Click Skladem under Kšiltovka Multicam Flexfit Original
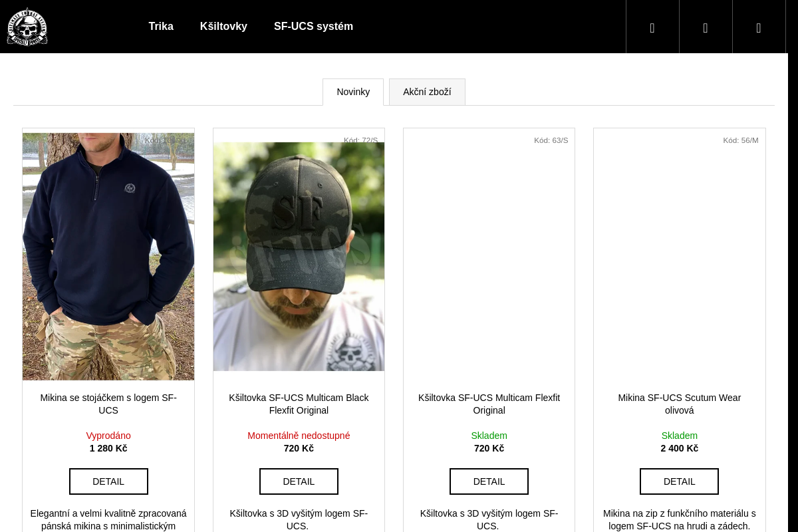The height and width of the screenshot is (532, 798). 489,436
